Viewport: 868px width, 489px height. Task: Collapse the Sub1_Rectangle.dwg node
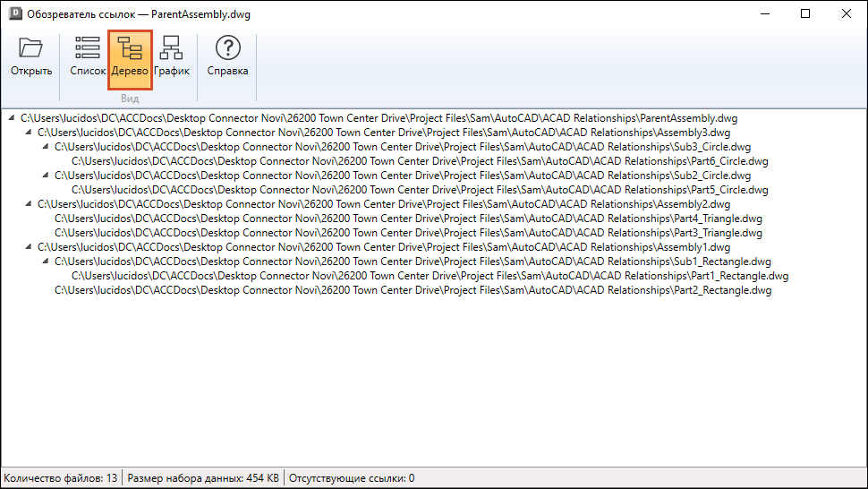point(46,261)
